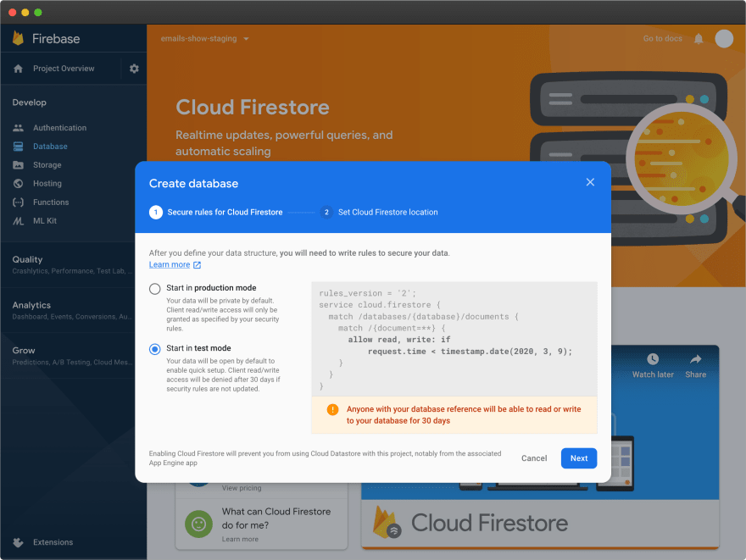Click the orange warning icon
The width and height of the screenshot is (746, 560).
332,409
